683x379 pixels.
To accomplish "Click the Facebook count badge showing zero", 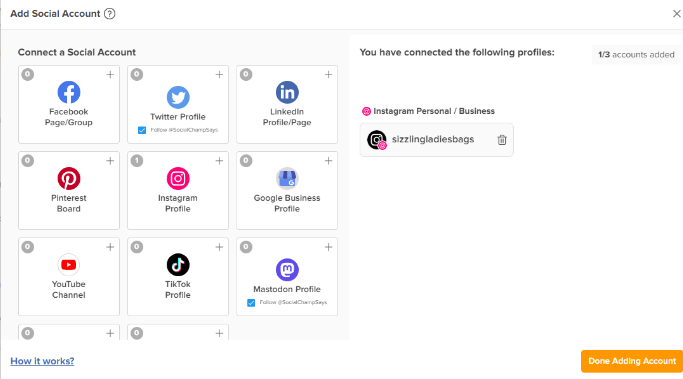I will click(28, 74).
